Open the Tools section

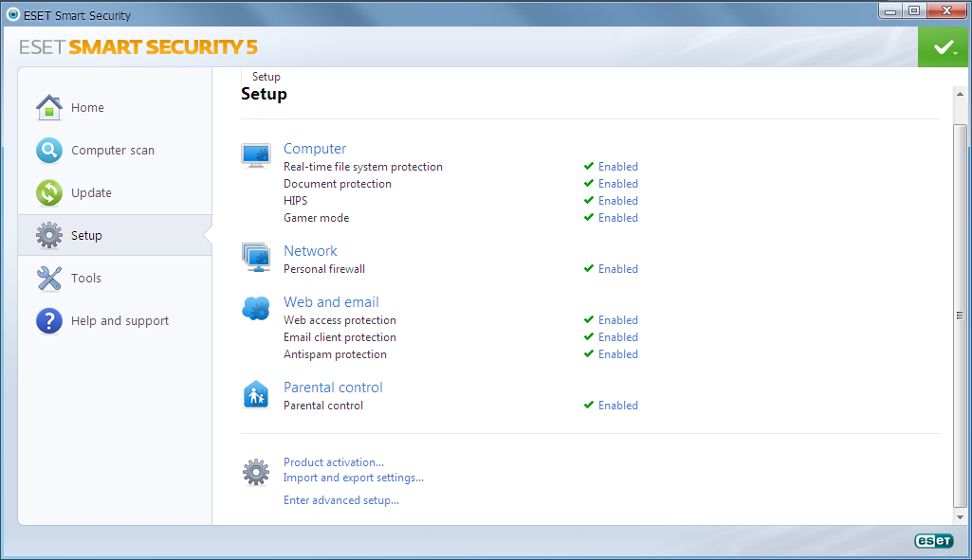(86, 279)
